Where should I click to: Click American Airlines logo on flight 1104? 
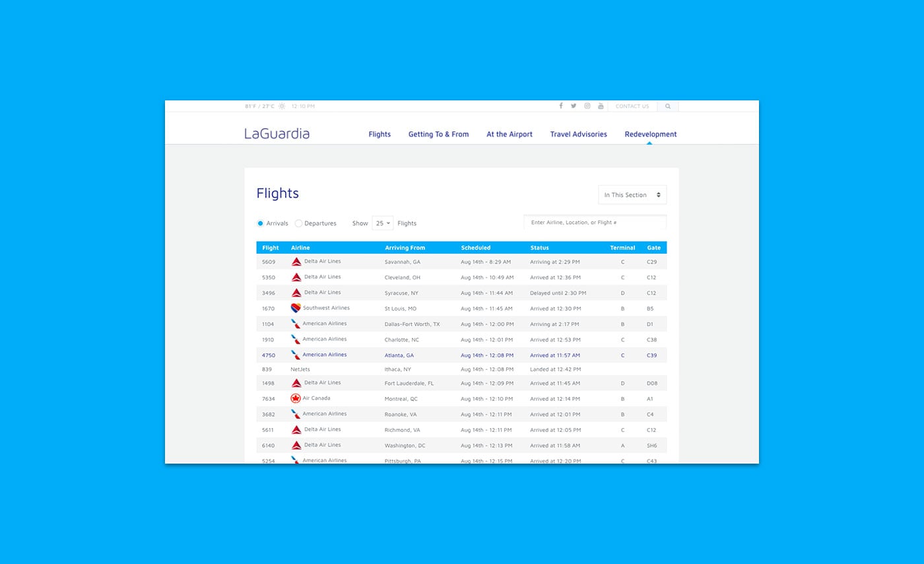(x=296, y=324)
